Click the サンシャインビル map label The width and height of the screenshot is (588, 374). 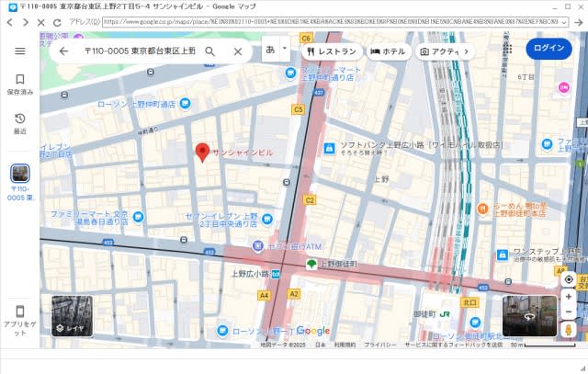coord(243,153)
